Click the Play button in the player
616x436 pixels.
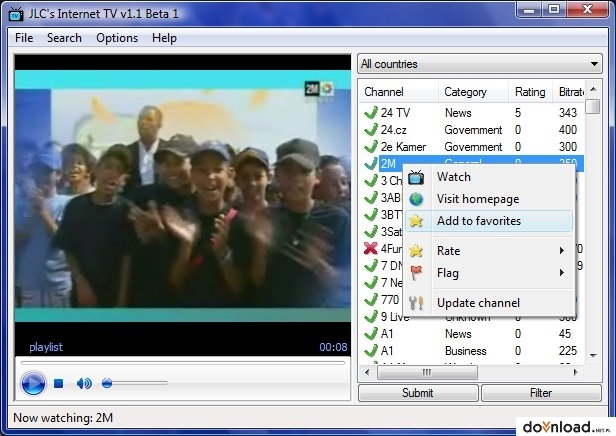[x=33, y=383]
